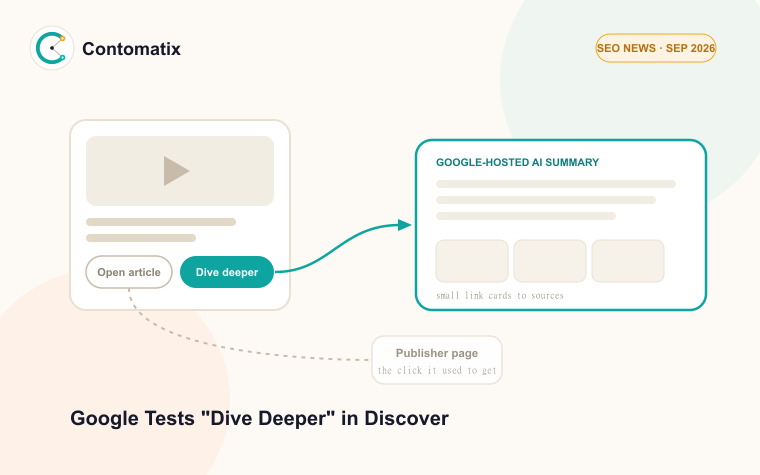
Task: Click the "small link cards to sources" caption
Action: click(500, 296)
